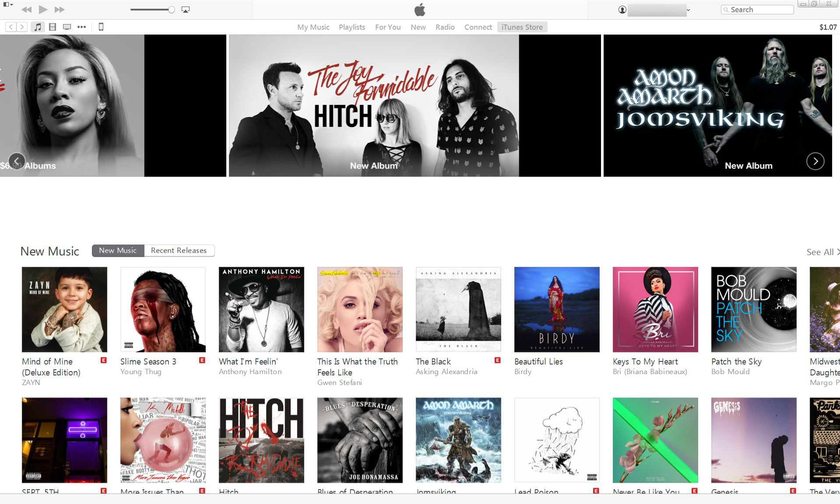Viewport: 840px width, 504px height.
Task: Click the Slime Season 3 title
Action: click(148, 362)
